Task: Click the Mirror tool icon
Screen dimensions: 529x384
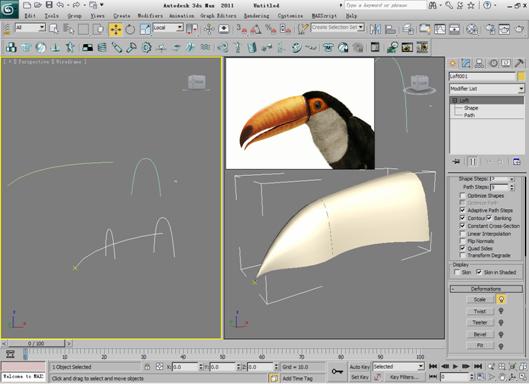Action: pyautogui.click(x=375, y=29)
